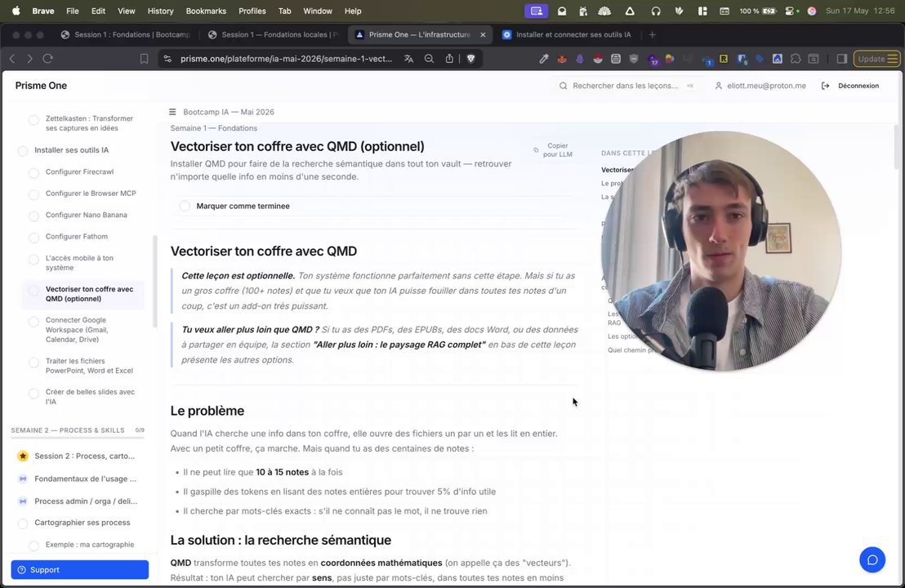905x588 pixels.
Task: Toggle the Cartographier ses process circle
Action: pos(23,523)
